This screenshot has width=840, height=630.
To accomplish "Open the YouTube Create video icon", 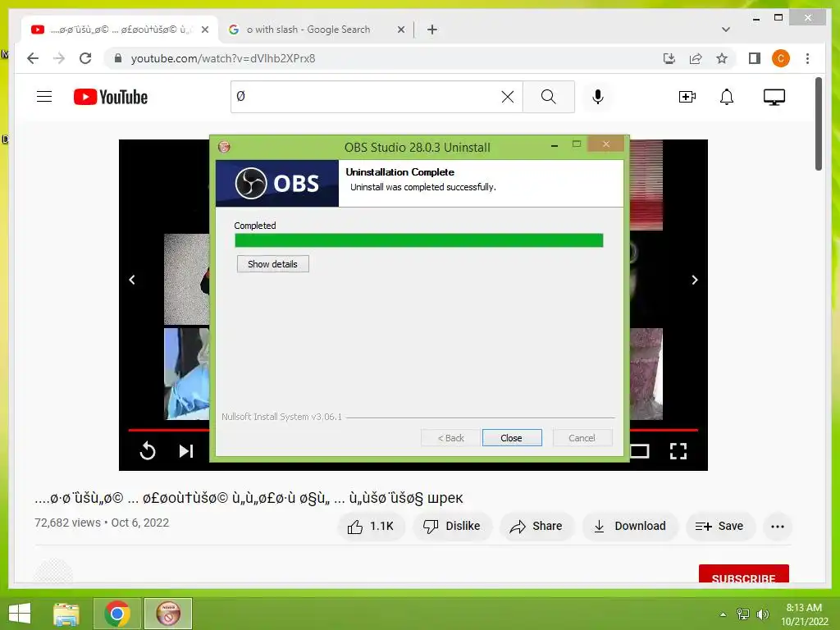I will tap(687, 97).
